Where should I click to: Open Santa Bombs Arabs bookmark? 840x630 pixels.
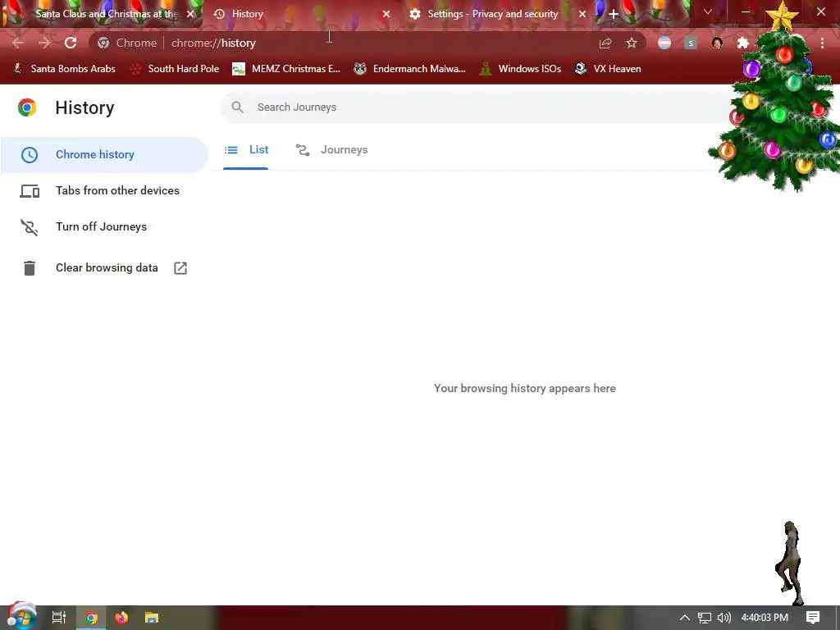point(64,69)
